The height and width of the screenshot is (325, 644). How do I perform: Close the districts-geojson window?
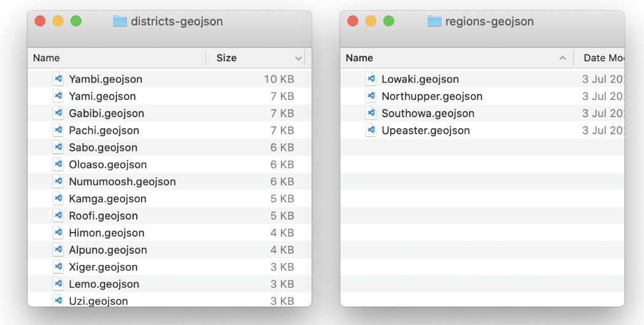tap(40, 21)
